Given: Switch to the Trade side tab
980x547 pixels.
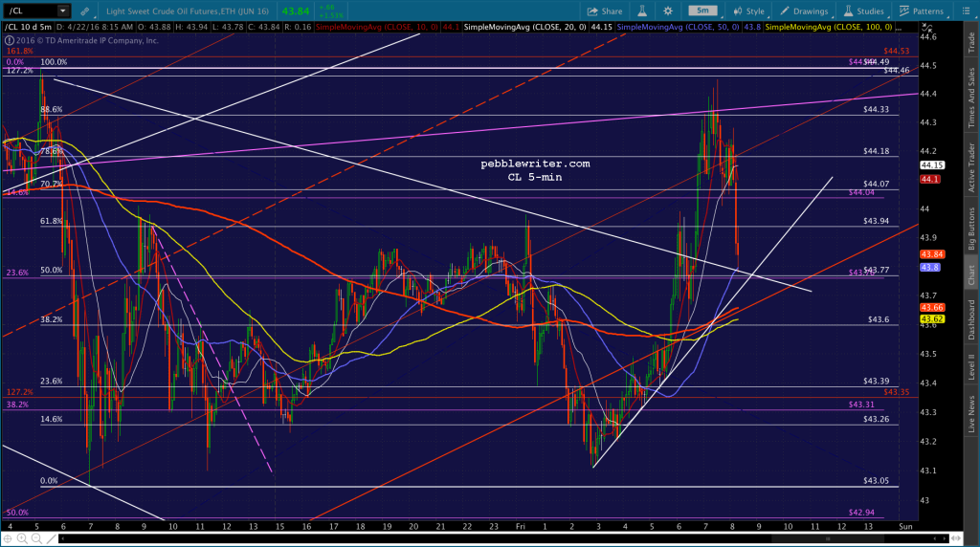Looking at the screenshot, I should 971,42.
